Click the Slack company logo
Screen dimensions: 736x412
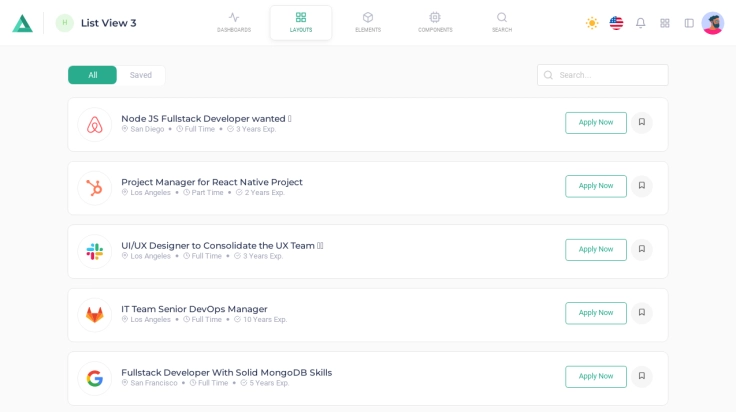pos(95,251)
